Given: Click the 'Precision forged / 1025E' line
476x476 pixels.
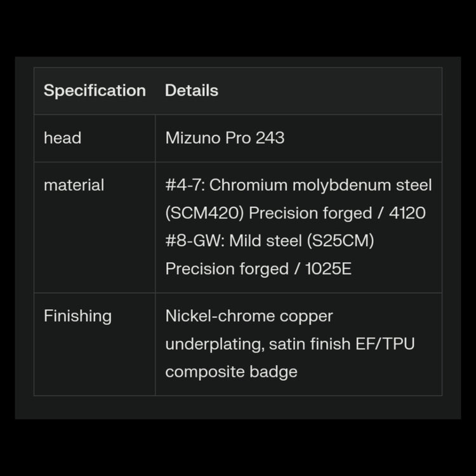Looking at the screenshot, I should pos(258,269).
